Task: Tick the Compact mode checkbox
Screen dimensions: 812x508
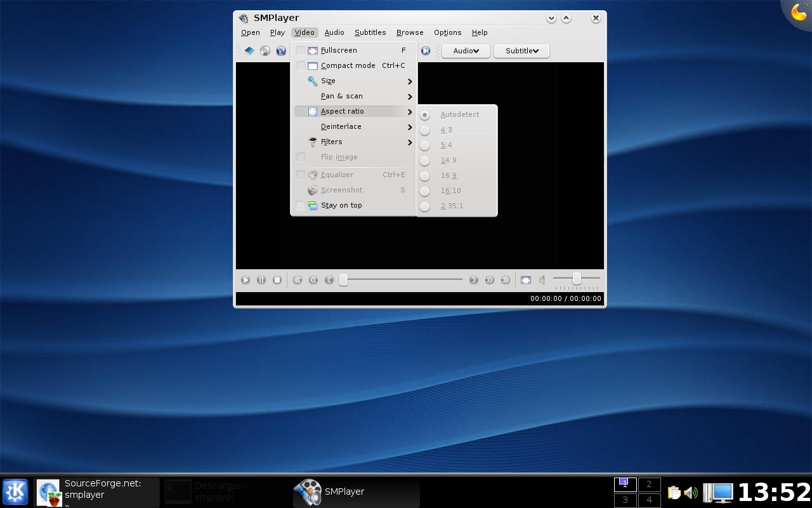Action: tap(301, 65)
